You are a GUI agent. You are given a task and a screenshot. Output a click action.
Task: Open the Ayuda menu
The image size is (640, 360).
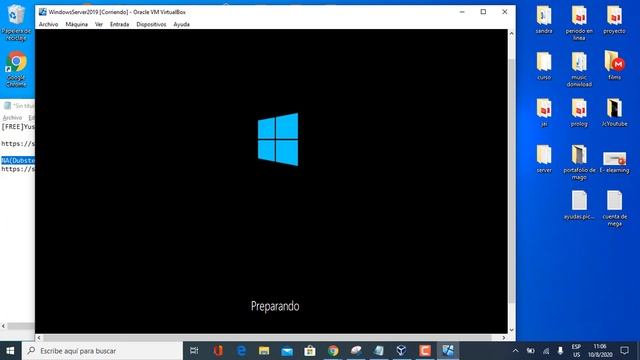coord(181,24)
